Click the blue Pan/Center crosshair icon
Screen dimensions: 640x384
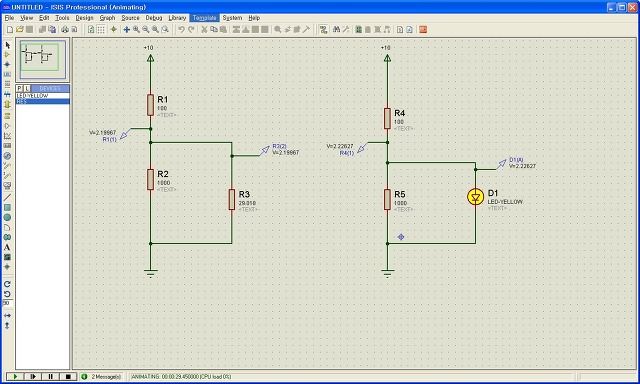[127, 29]
